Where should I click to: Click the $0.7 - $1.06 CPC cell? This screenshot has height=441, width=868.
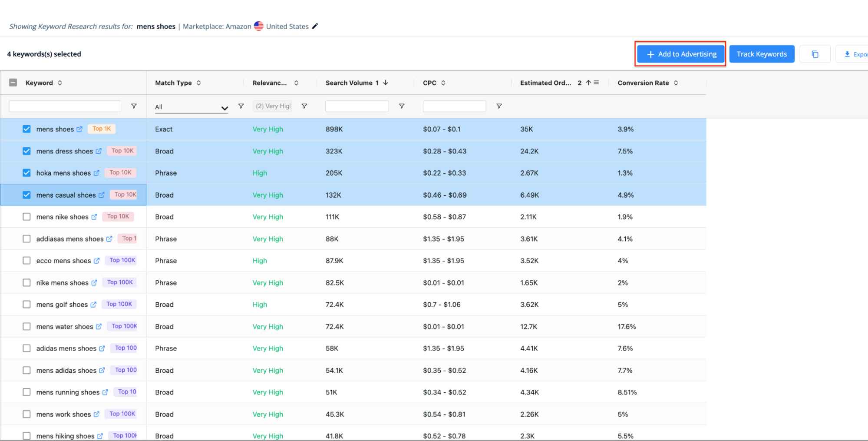tap(442, 305)
